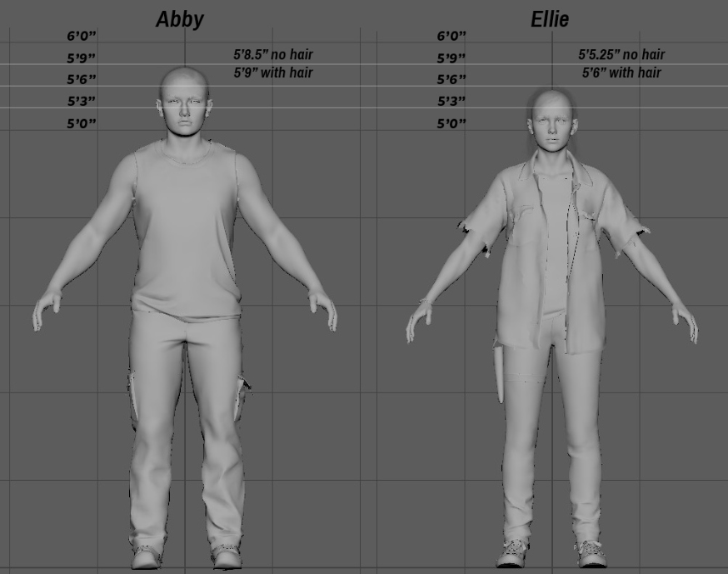This screenshot has height=574, width=728.
Task: Click the 6'0" scale mark in Abby's chart
Action: coord(82,36)
